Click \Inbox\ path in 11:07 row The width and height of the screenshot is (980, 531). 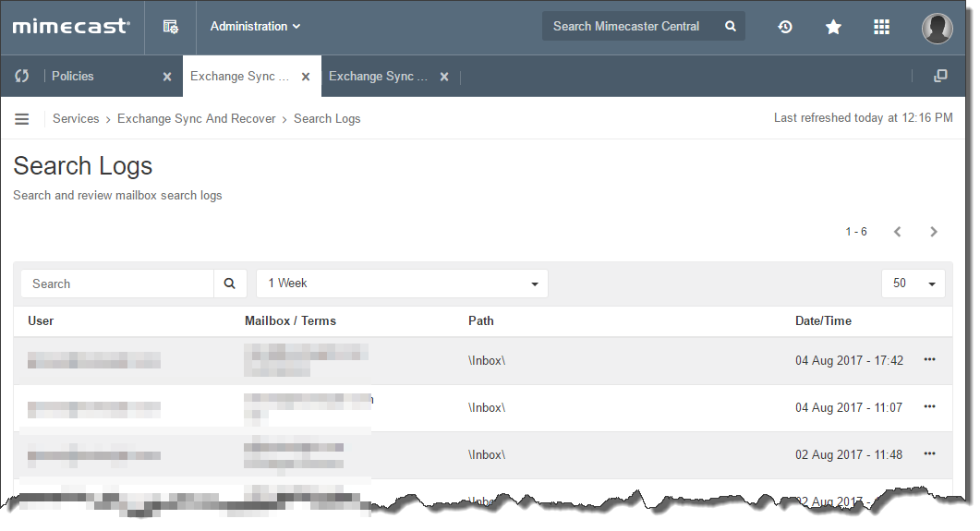point(486,408)
